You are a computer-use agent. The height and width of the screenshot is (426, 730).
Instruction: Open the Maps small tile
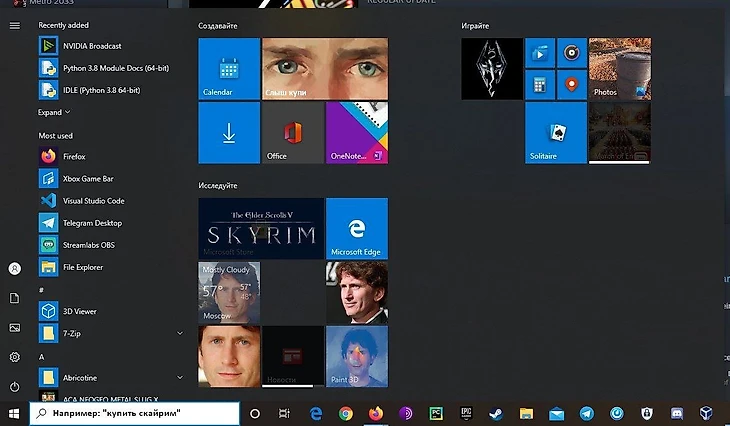coord(571,83)
